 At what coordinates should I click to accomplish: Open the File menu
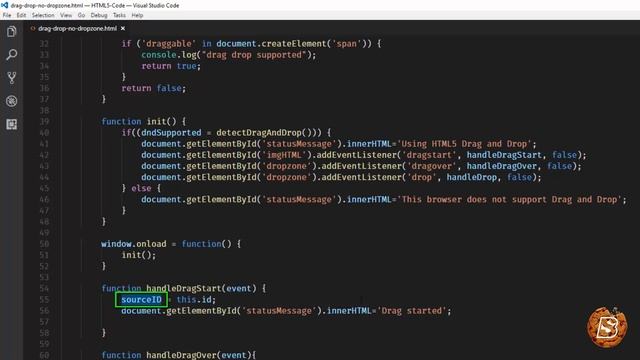(x=7, y=15)
